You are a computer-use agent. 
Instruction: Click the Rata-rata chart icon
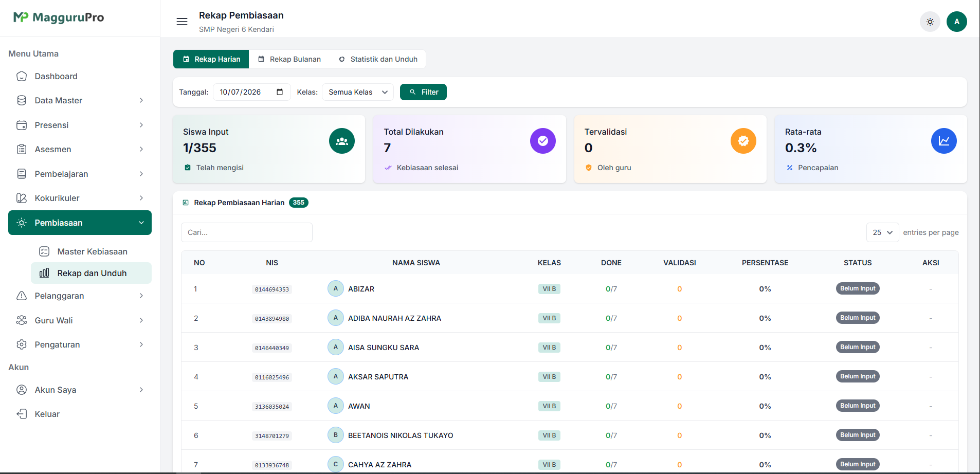click(x=944, y=141)
